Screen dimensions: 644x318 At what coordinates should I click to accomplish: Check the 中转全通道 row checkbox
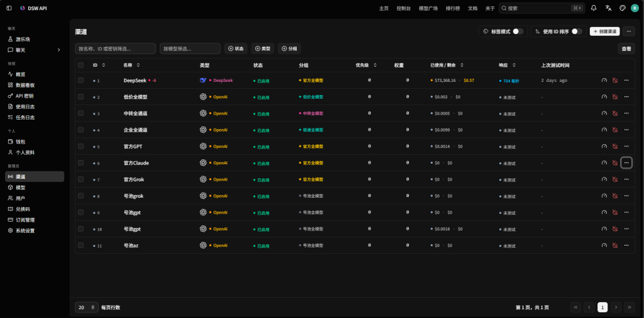pos(81,113)
